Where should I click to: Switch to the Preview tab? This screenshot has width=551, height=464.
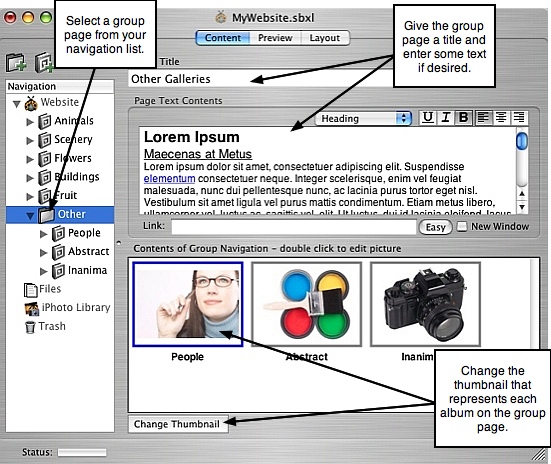(275, 38)
